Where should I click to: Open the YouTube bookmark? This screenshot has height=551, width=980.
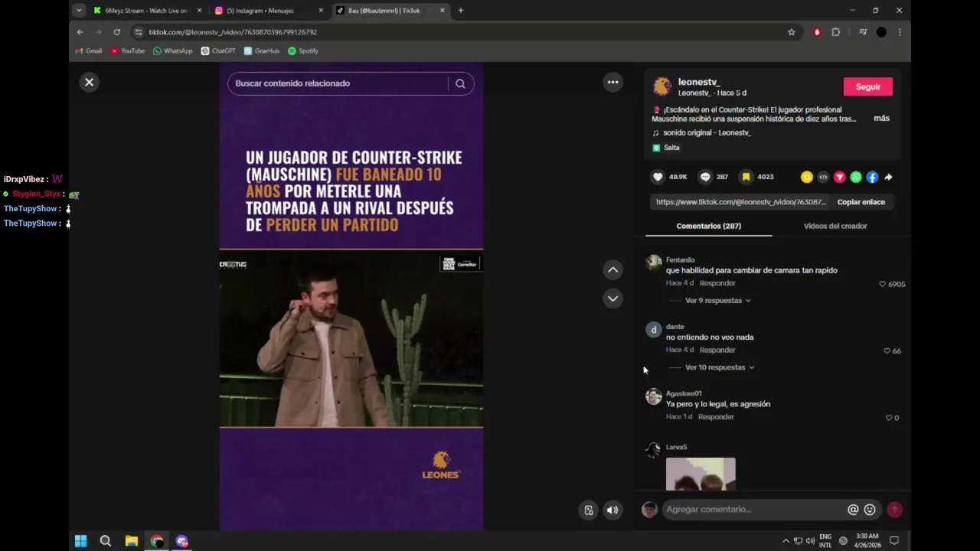127,51
